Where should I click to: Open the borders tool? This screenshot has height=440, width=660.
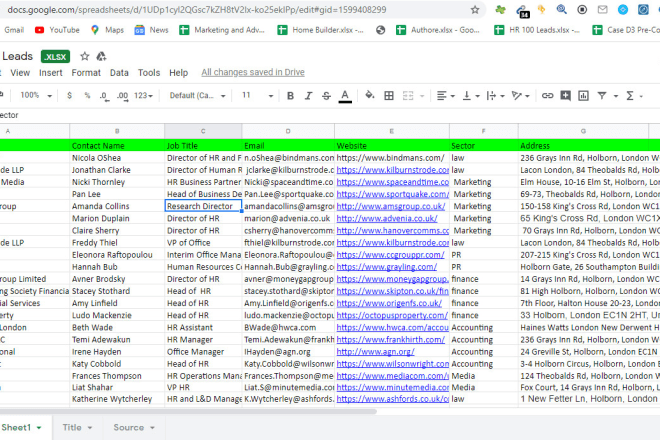pos(389,96)
